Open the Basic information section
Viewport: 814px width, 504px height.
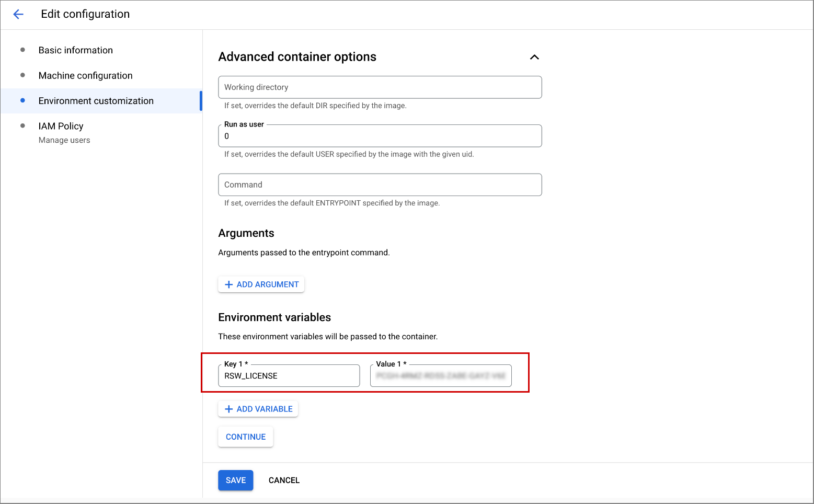point(75,50)
